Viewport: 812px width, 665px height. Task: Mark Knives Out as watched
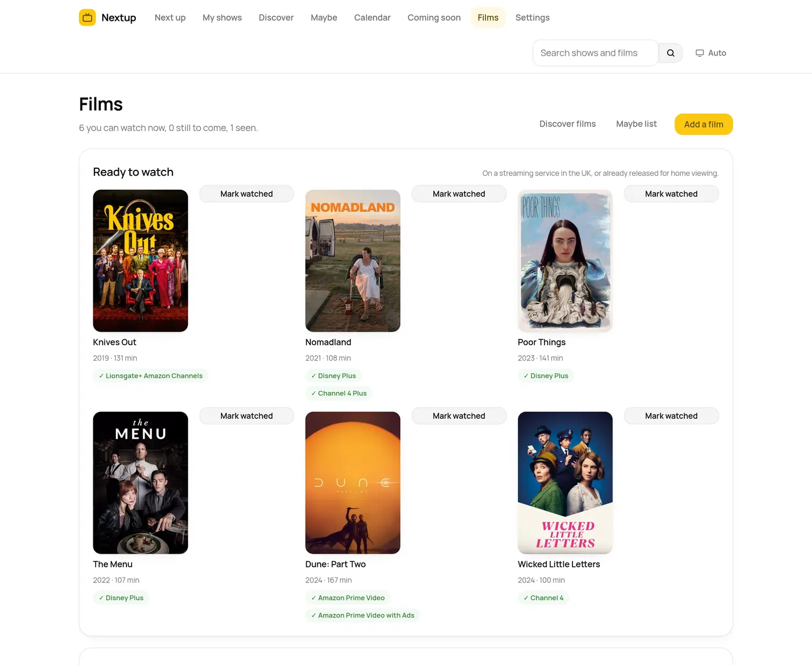(x=246, y=194)
